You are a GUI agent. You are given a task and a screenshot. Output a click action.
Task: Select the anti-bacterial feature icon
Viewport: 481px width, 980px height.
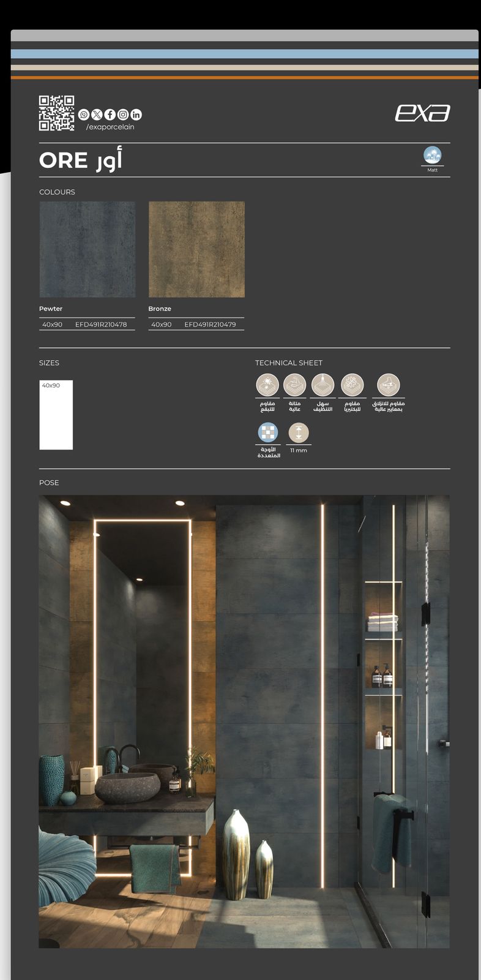352,385
